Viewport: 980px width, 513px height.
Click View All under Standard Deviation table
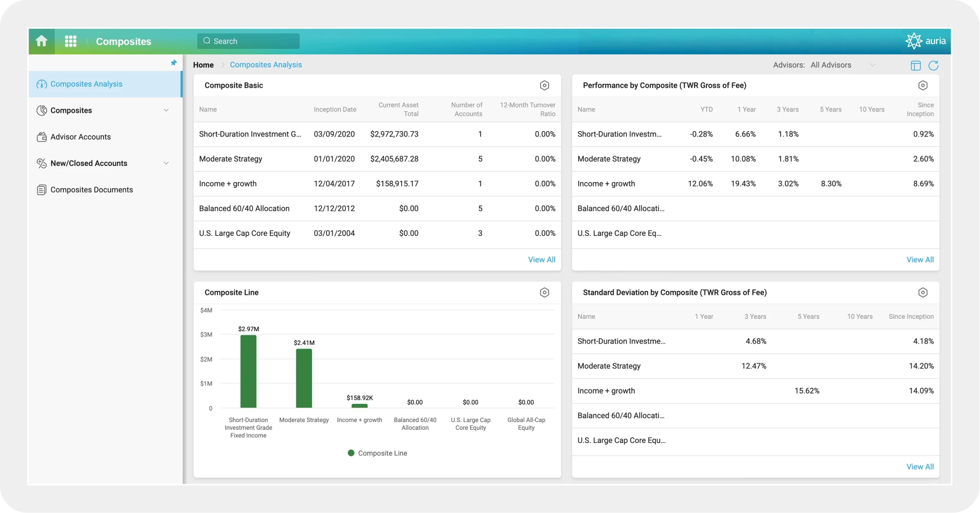tap(920, 467)
